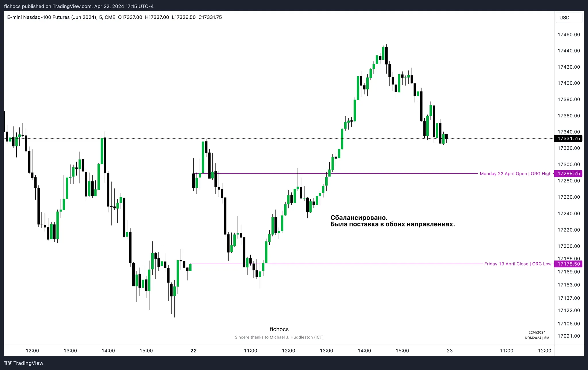Image resolution: width=588 pixels, height=370 pixels.
Task: Click the 17460.00 price axis label
Action: coord(568,34)
